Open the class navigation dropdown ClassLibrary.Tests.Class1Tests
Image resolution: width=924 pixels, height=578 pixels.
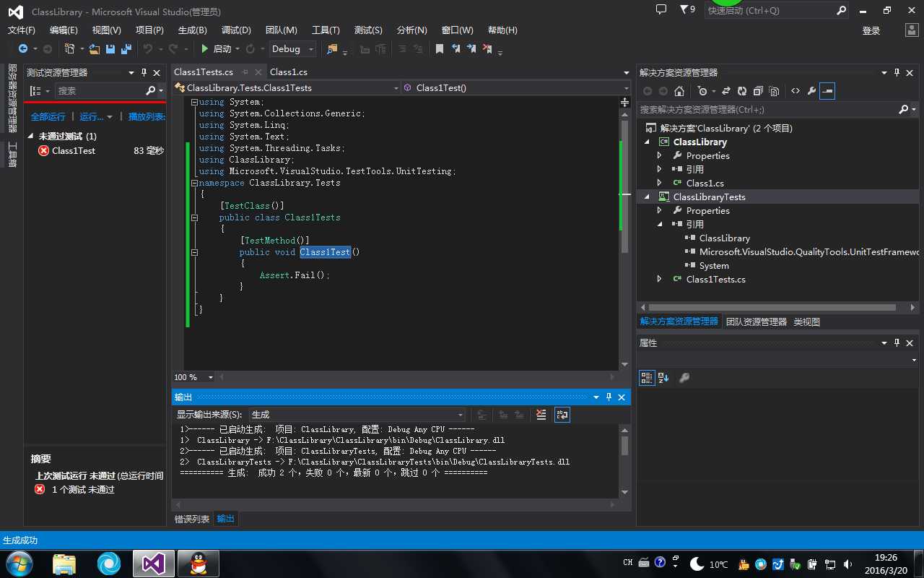pos(287,87)
